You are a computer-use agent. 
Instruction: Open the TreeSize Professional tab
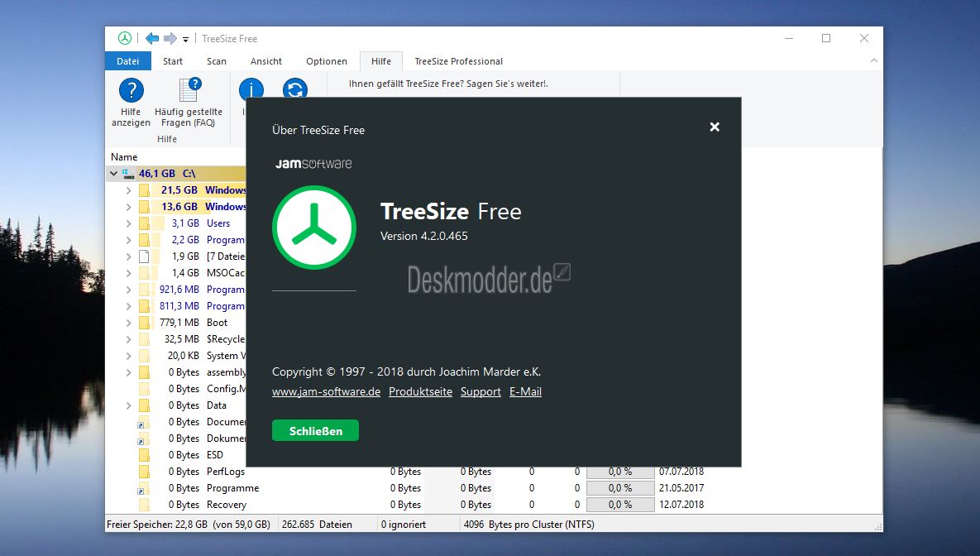(x=459, y=61)
